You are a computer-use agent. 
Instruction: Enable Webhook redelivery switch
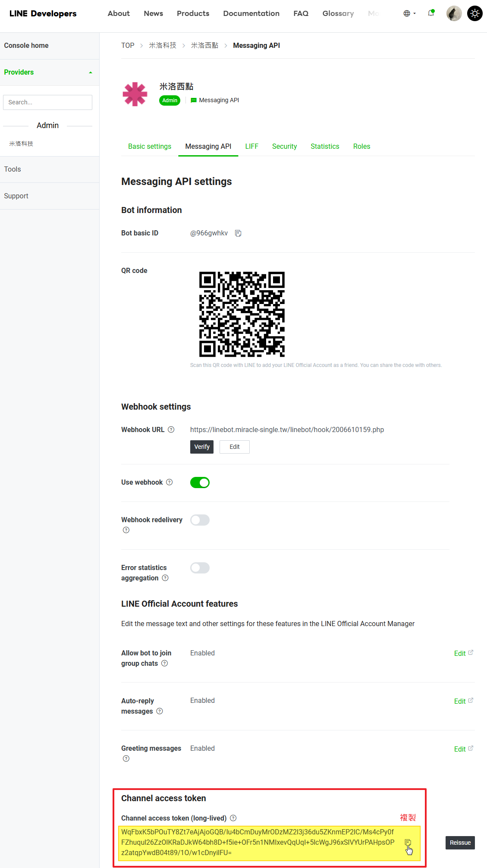pos(200,520)
